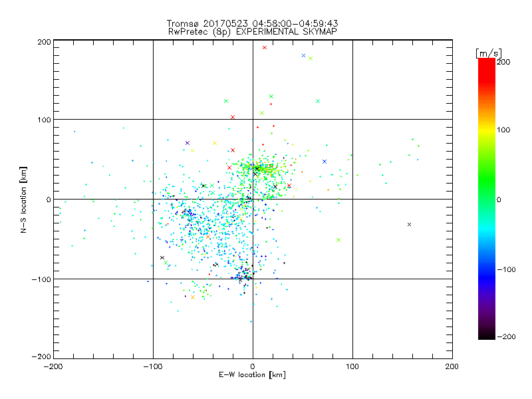Click the colorbar tick label '-200'
This screenshot has height=399, width=532.
(x=506, y=337)
